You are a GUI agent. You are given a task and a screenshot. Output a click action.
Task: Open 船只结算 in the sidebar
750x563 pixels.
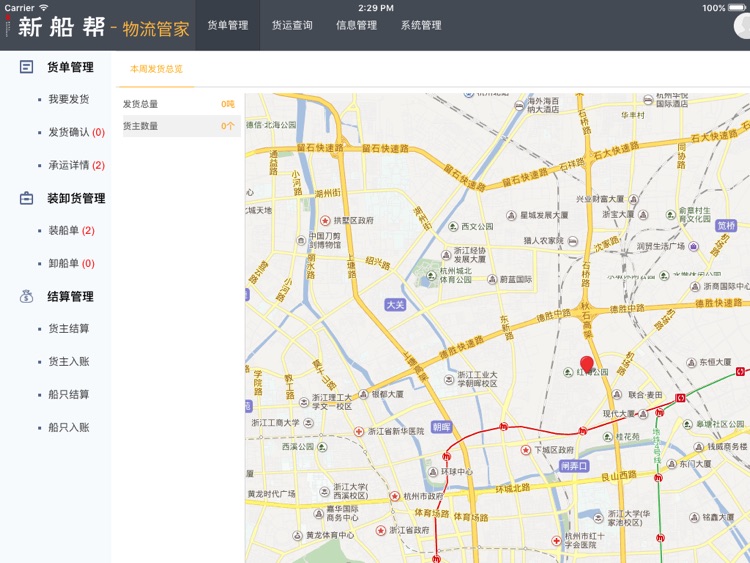click(68, 395)
